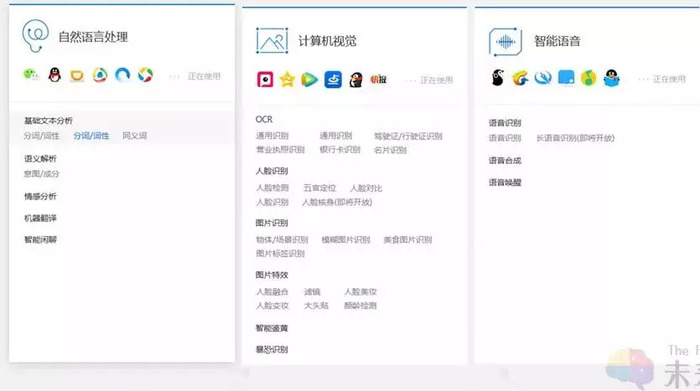
Task: Select the highlighted blue 分词/词性 link
Action: pos(91,136)
